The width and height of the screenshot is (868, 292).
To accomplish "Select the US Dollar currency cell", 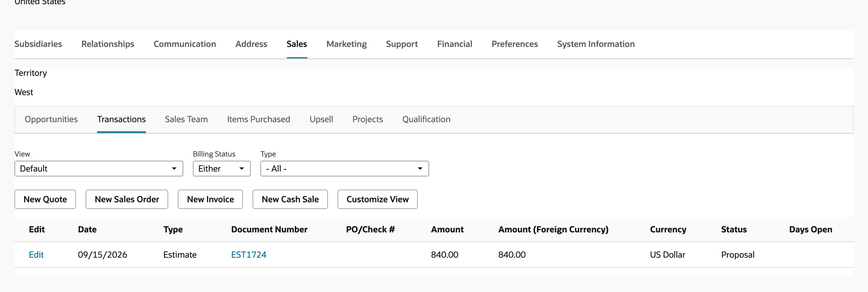I will 667,255.
